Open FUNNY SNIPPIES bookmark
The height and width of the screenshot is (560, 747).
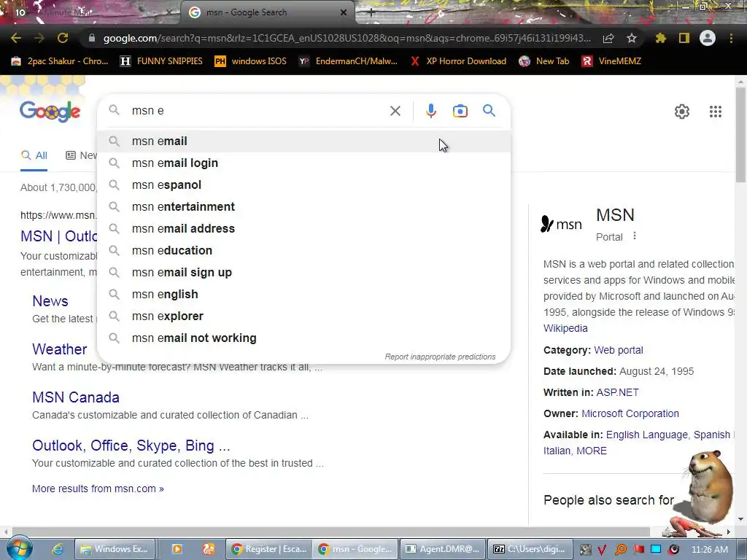tap(161, 61)
